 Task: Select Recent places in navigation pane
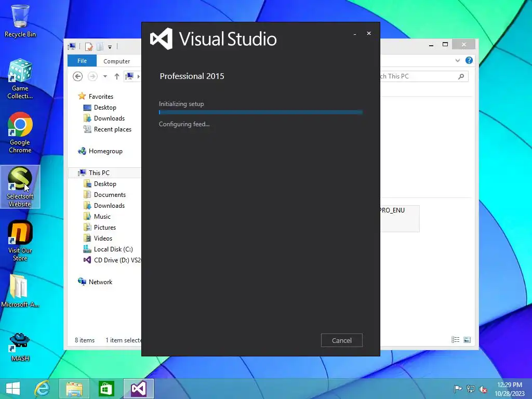pos(107,129)
